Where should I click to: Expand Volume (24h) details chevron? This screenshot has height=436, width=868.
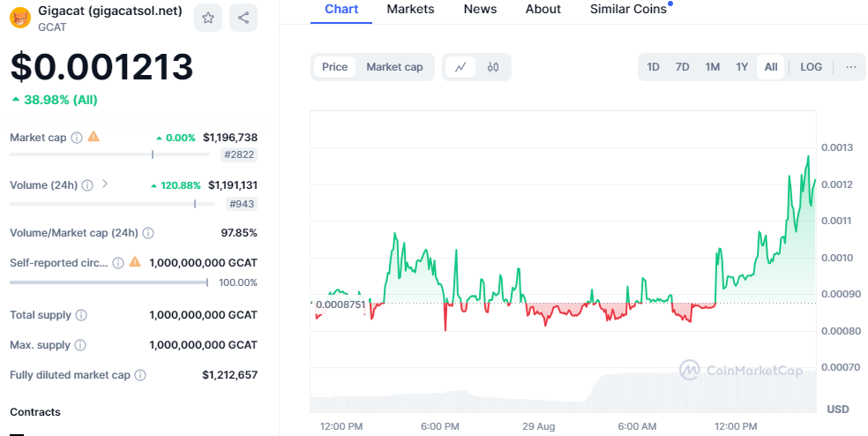(105, 184)
